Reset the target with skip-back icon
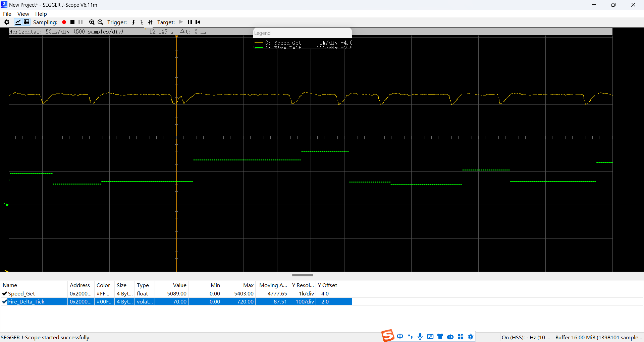The height and width of the screenshot is (342, 644). (198, 22)
